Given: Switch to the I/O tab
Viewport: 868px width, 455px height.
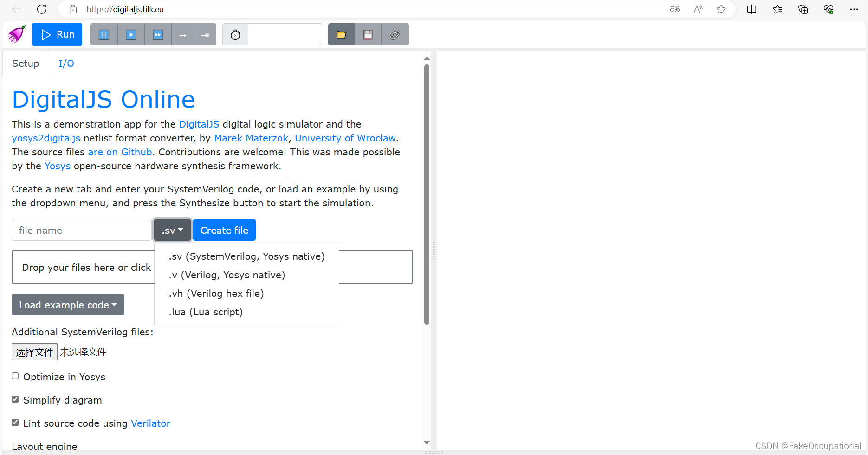Looking at the screenshot, I should click(66, 64).
